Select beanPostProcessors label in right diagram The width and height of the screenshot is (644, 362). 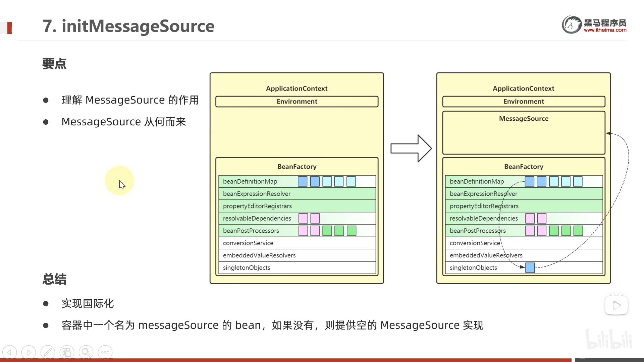(478, 231)
